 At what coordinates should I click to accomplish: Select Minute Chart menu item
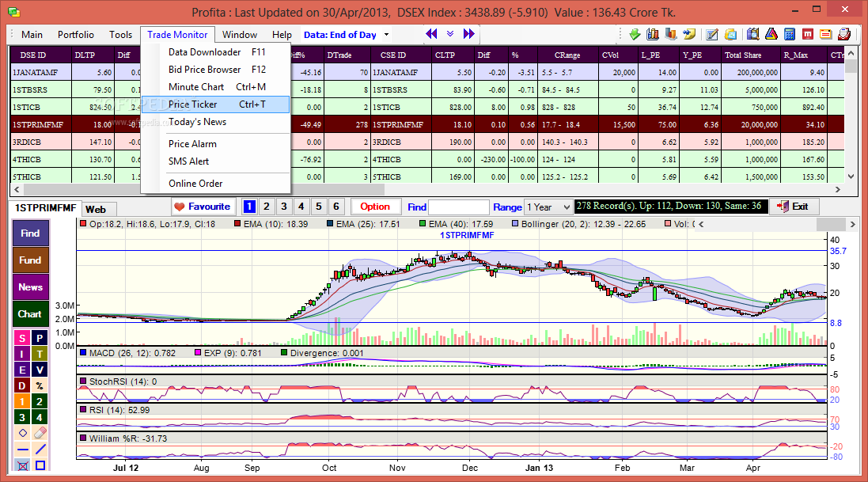(216, 87)
